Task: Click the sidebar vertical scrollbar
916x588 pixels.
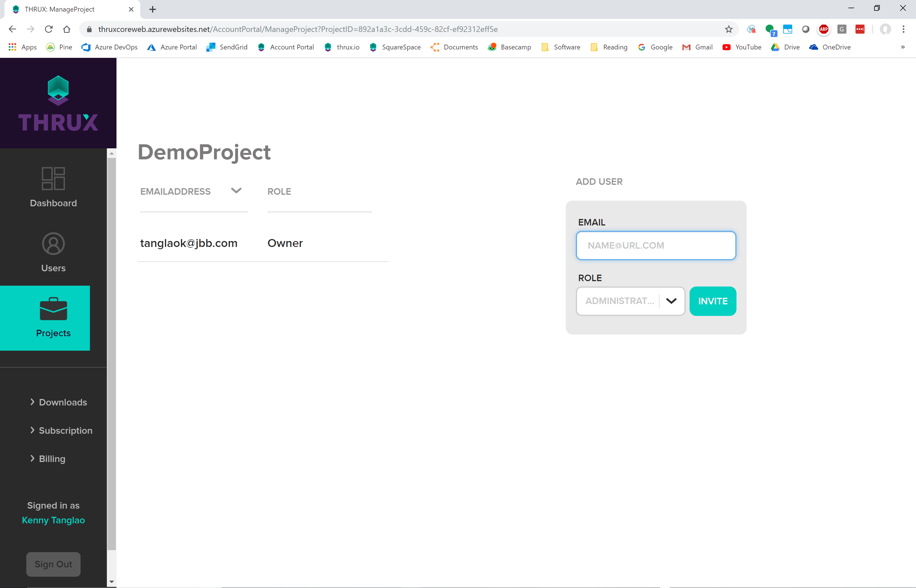Action: point(112,353)
